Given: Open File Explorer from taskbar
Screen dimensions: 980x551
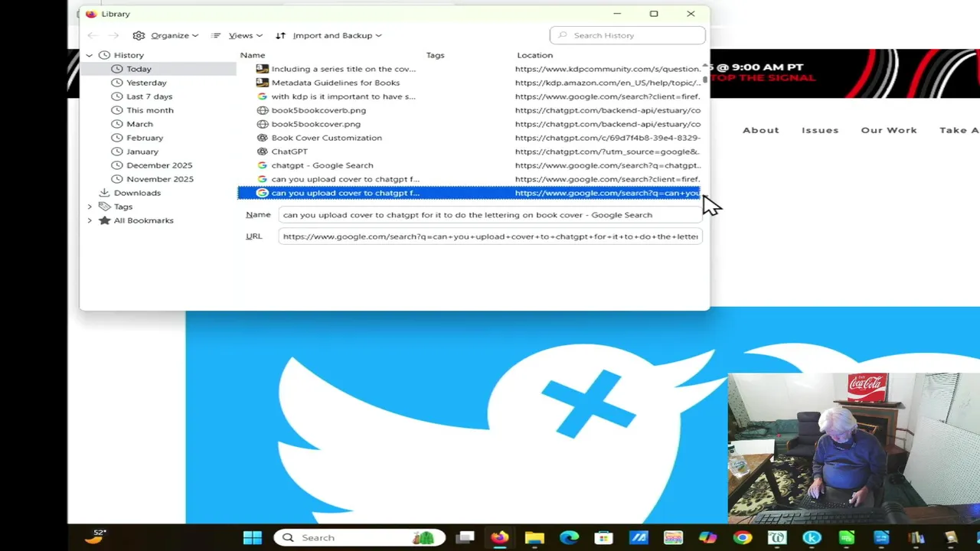Looking at the screenshot, I should click(x=534, y=537).
